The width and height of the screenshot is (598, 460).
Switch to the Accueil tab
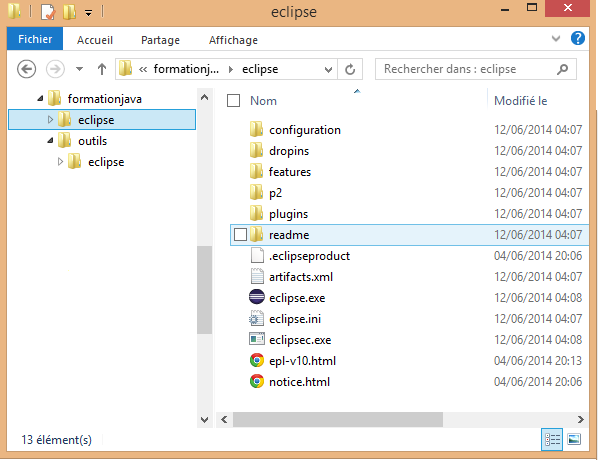coord(95,40)
